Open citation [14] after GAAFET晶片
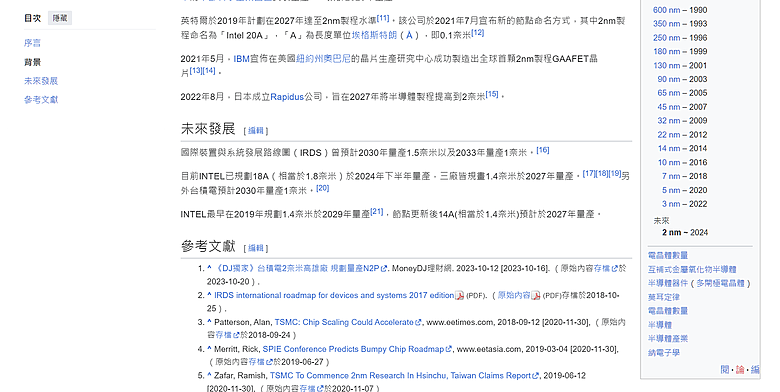The height and width of the screenshot is (392, 780). click(209, 71)
